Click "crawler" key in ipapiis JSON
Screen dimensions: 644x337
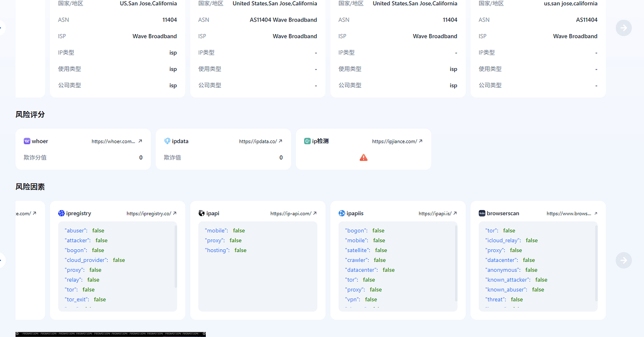point(357,260)
